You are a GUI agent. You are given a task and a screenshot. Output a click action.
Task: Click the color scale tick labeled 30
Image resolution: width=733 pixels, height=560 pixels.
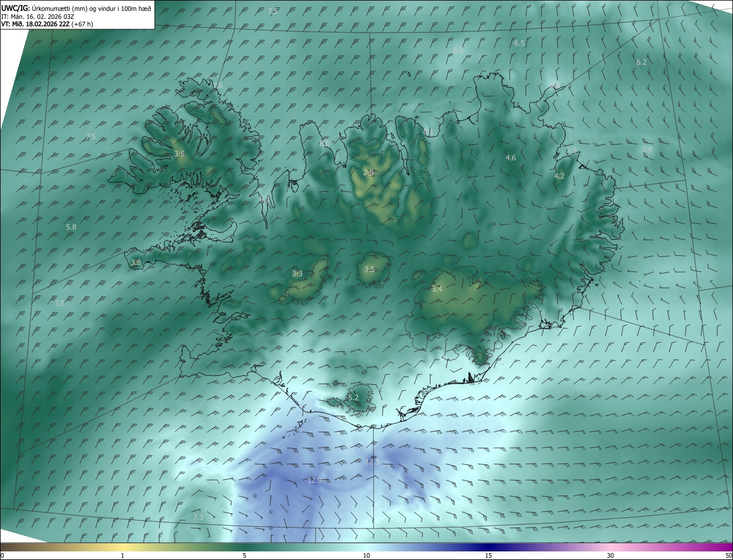point(610,555)
